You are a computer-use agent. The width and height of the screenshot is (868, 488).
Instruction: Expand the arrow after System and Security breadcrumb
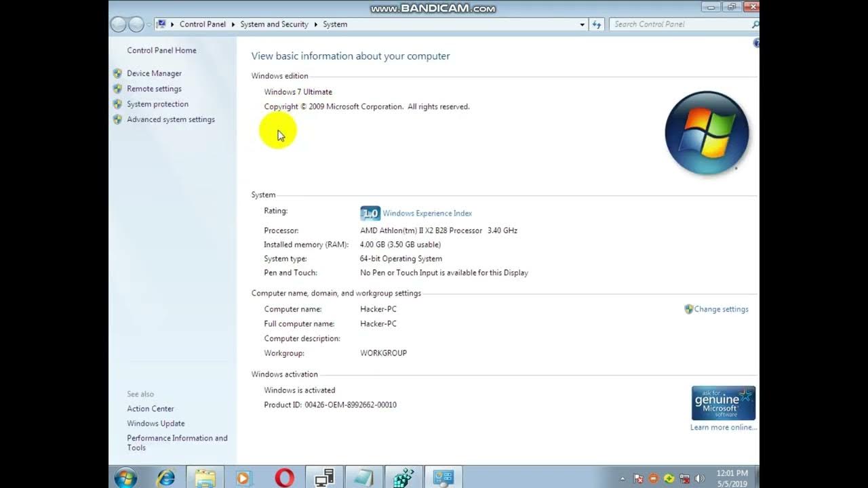(x=316, y=24)
